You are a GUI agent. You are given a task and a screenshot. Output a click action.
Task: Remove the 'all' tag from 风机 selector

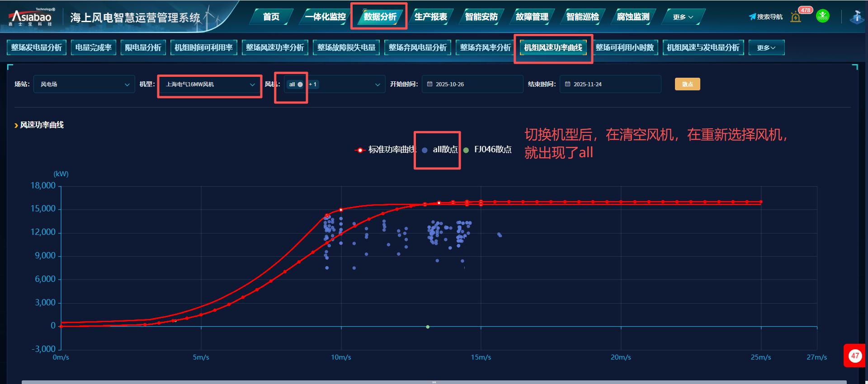(300, 84)
